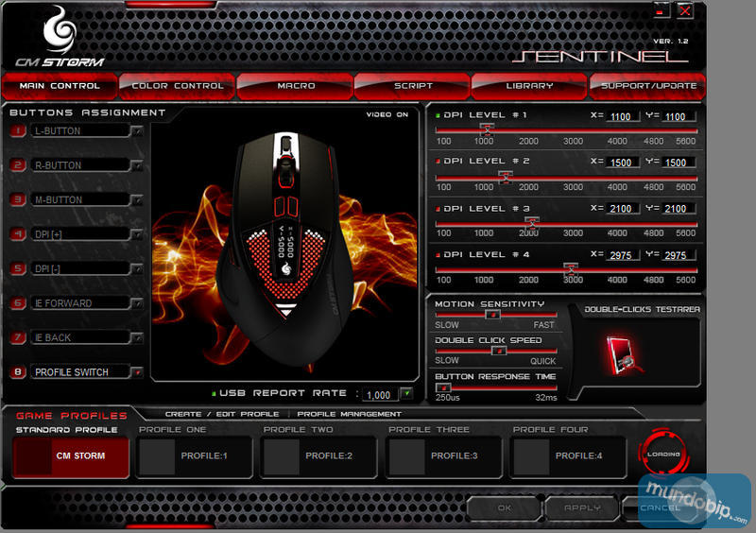The height and width of the screenshot is (533, 756).
Task: Click the button 1 number badge
Action: point(18,130)
